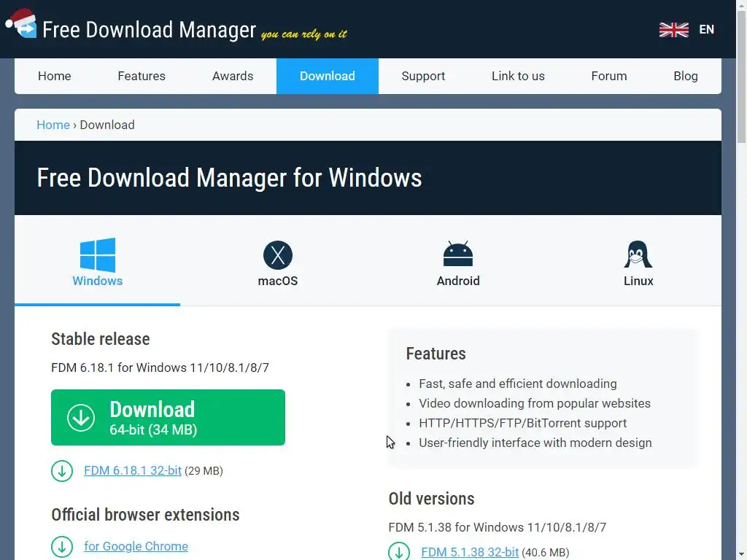Click "Official browser extensions" heading
Image resolution: width=747 pixels, height=560 pixels.
(x=145, y=515)
